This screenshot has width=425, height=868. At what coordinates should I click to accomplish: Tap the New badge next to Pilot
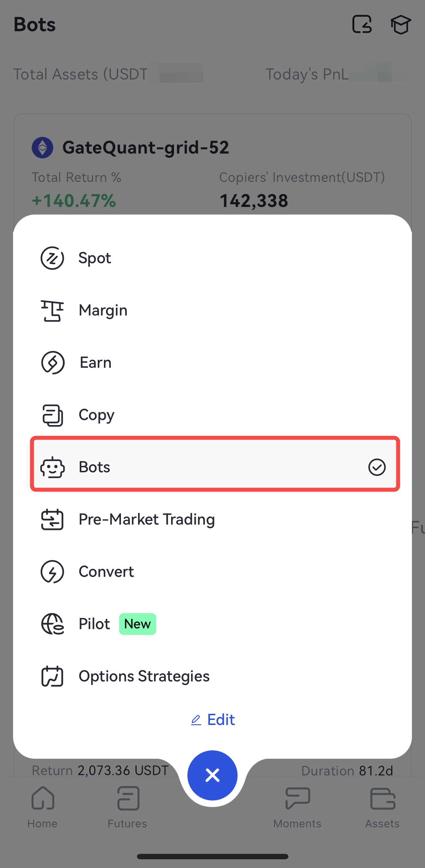coord(137,624)
